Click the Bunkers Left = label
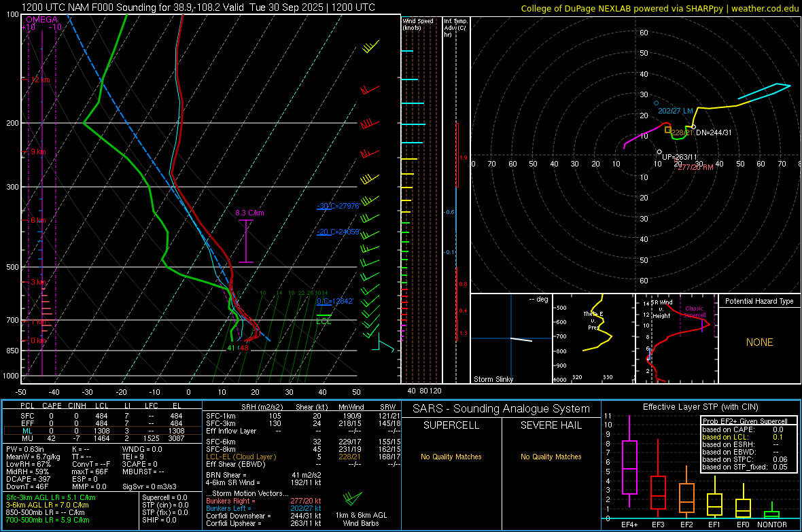Screen dimensions: 802x532 [230, 508]
